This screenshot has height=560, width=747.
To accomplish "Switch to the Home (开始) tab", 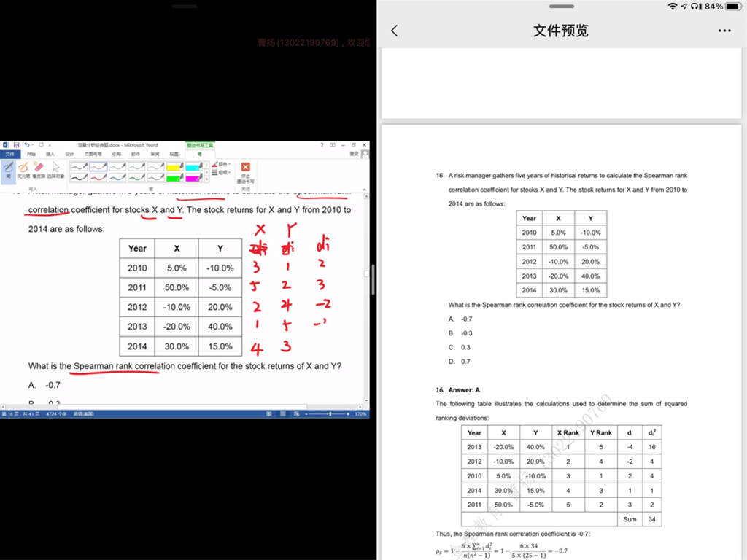I will [31, 154].
